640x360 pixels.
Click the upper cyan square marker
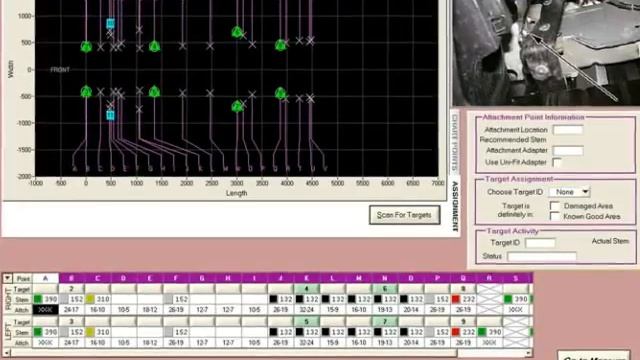(110, 24)
